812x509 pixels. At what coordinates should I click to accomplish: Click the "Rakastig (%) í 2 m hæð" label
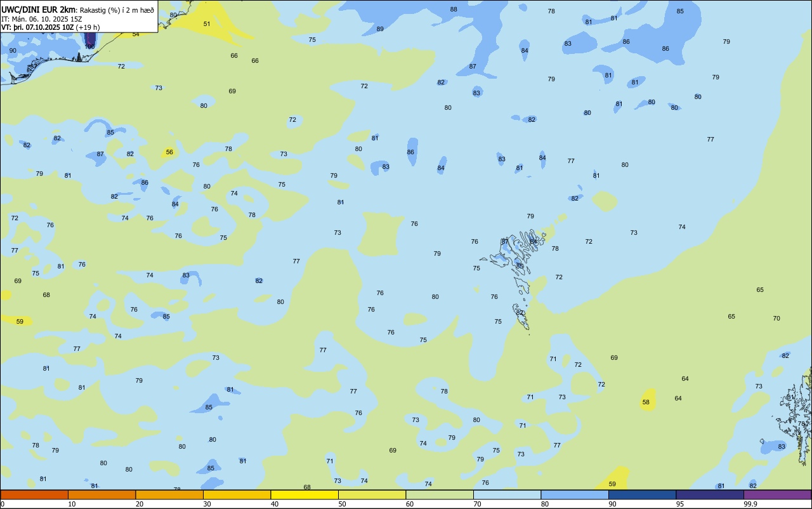[117, 10]
